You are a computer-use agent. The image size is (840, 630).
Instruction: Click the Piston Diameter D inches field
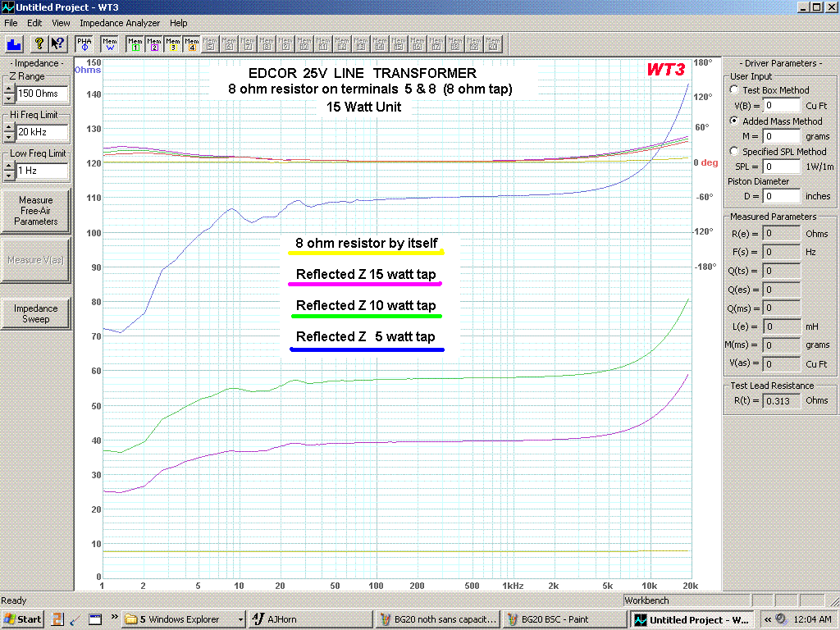[782, 196]
